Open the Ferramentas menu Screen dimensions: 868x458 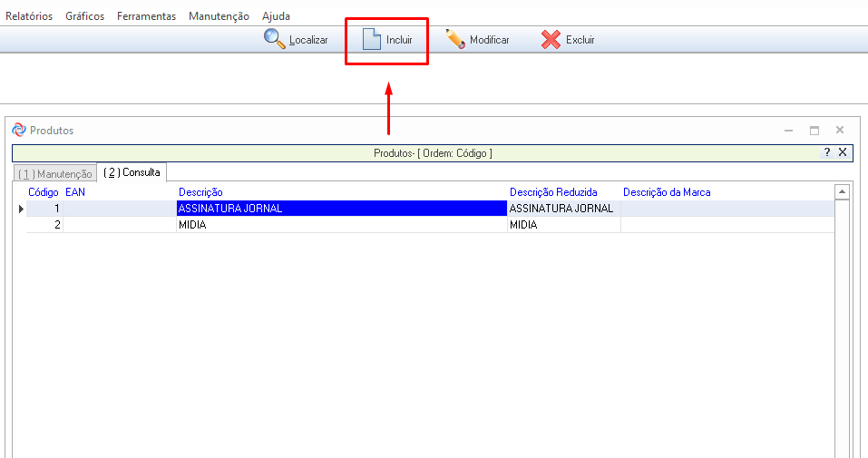click(146, 16)
